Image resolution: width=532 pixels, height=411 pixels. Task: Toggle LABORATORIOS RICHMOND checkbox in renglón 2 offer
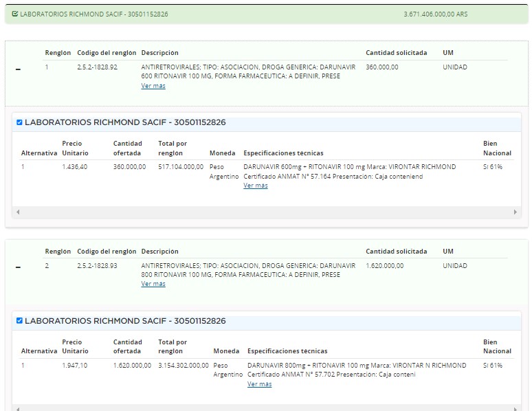point(19,321)
